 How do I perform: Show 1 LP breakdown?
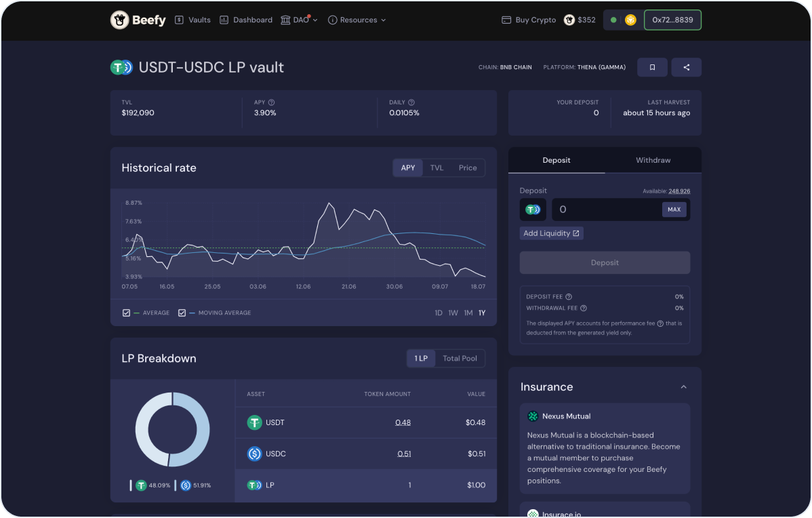(421, 359)
